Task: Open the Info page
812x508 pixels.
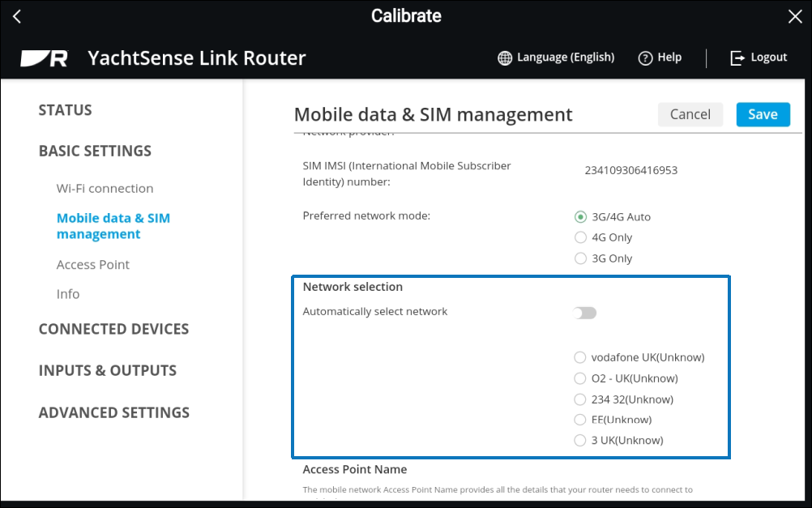Action: click(68, 294)
